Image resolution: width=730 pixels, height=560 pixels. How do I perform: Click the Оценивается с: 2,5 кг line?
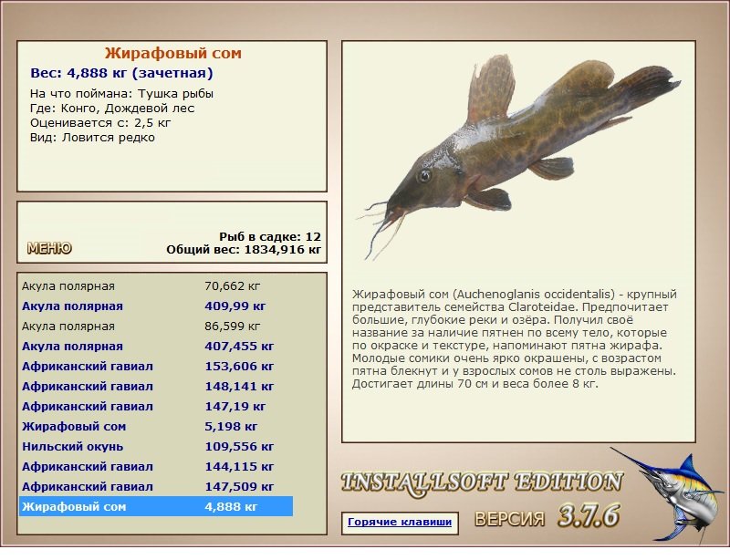[100, 123]
